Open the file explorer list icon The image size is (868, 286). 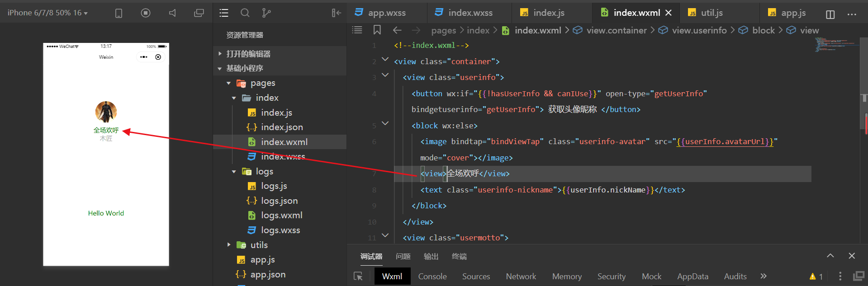pos(224,13)
